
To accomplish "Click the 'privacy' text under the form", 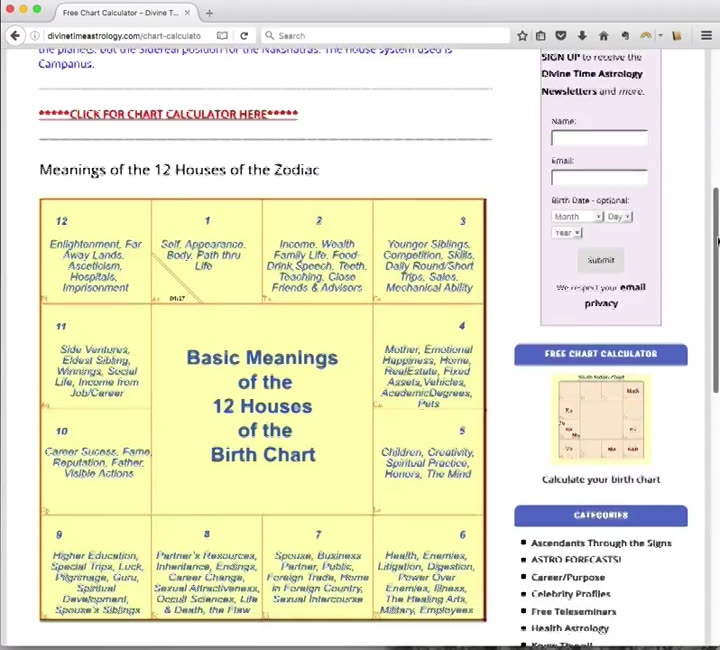I will tap(601, 303).
